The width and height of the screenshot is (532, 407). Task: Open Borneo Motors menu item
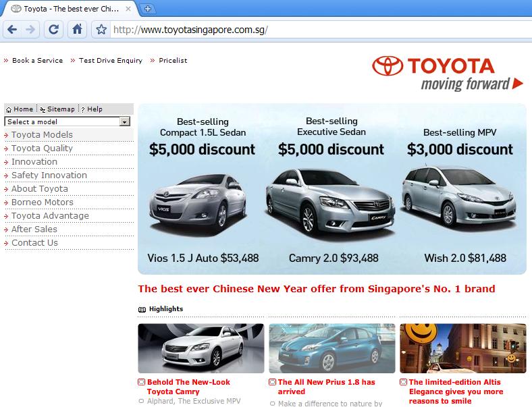43,202
